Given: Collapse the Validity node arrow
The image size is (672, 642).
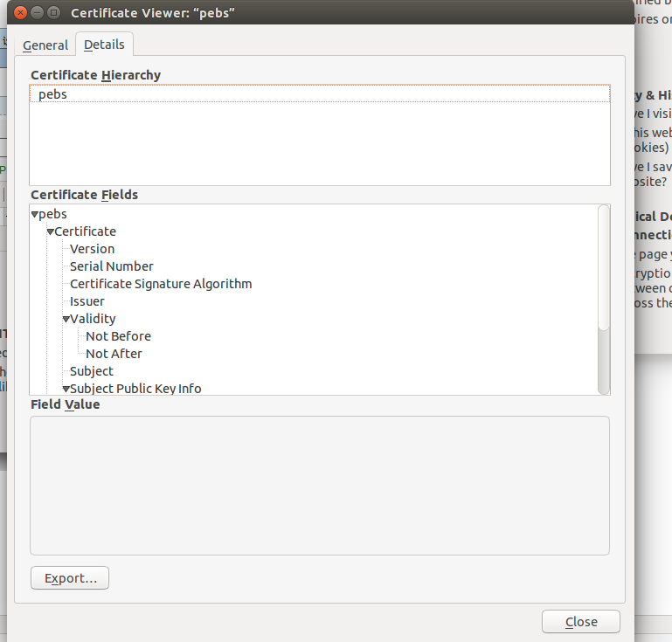Looking at the screenshot, I should [66, 319].
